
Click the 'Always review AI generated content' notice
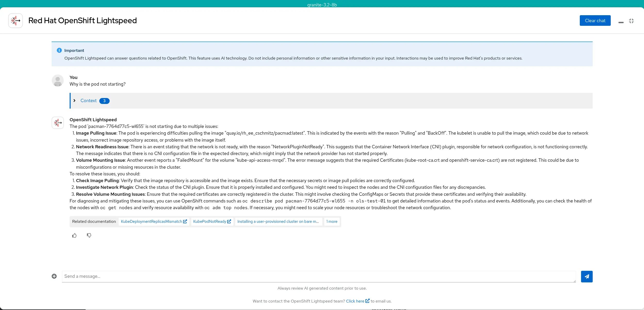pos(322,288)
